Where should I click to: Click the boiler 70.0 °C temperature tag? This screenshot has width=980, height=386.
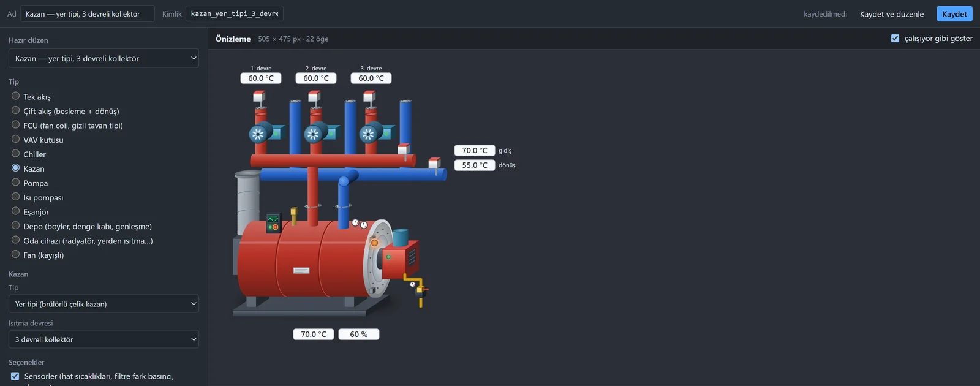314,335
